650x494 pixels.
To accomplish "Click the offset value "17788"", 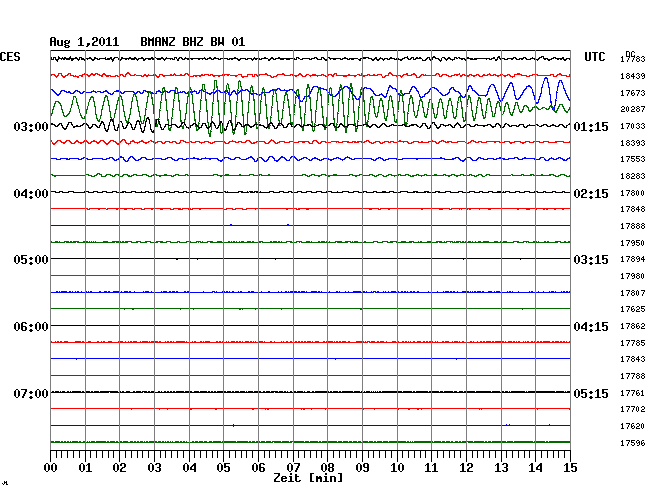I will click(x=633, y=376).
